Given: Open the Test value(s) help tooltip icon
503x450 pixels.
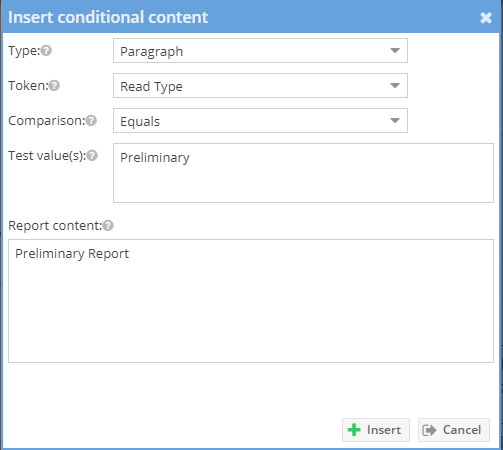Looking at the screenshot, I should [92, 155].
